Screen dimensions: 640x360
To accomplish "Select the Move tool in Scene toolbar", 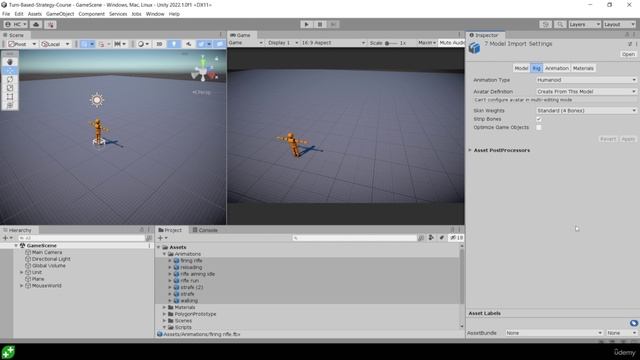I will [10, 71].
